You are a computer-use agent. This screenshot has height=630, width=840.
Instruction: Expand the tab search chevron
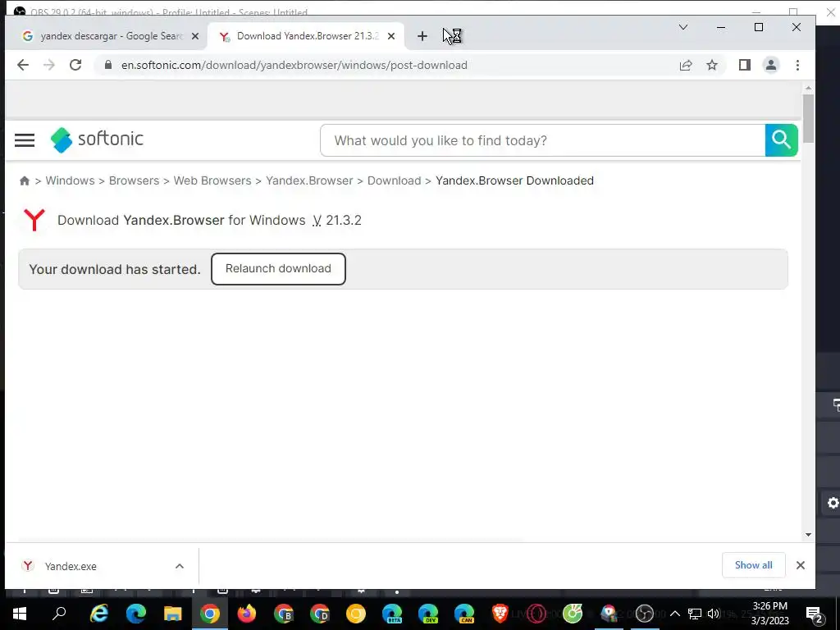click(x=683, y=27)
